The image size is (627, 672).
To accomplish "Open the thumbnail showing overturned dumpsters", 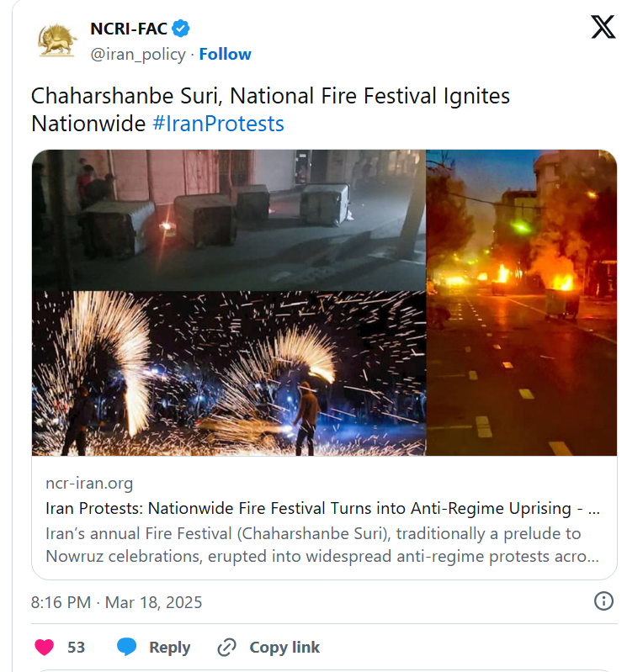I will [229, 220].
